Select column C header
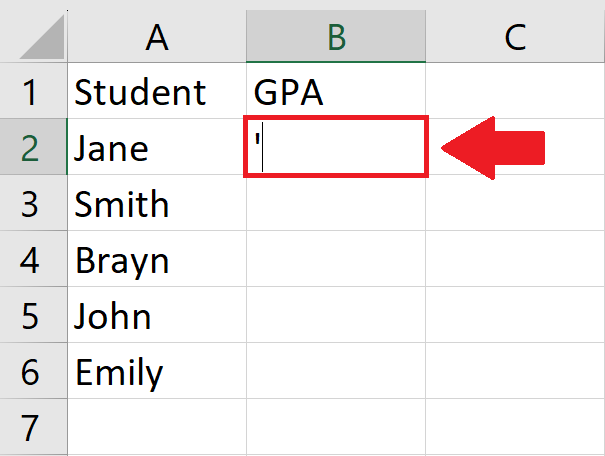The width and height of the screenshot is (605, 456). point(515,36)
